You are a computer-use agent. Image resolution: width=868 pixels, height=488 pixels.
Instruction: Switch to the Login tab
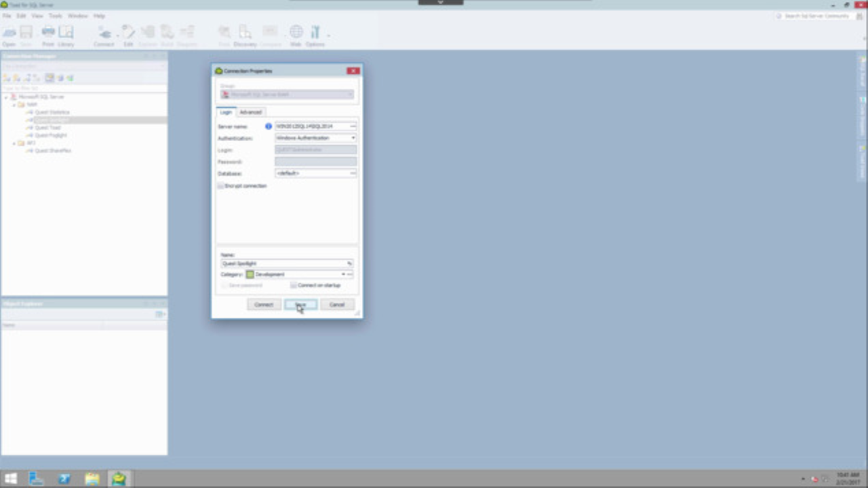pos(226,112)
